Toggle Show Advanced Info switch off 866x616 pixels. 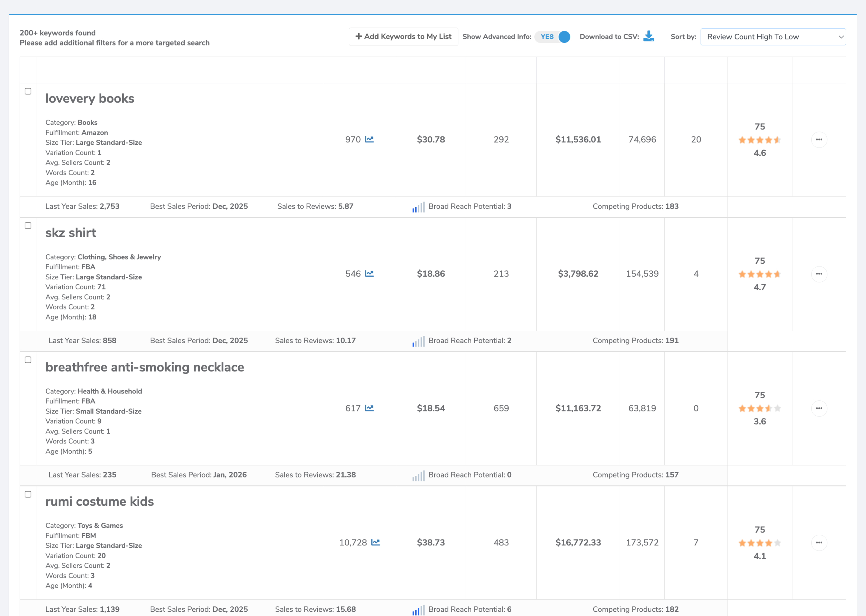click(x=553, y=37)
